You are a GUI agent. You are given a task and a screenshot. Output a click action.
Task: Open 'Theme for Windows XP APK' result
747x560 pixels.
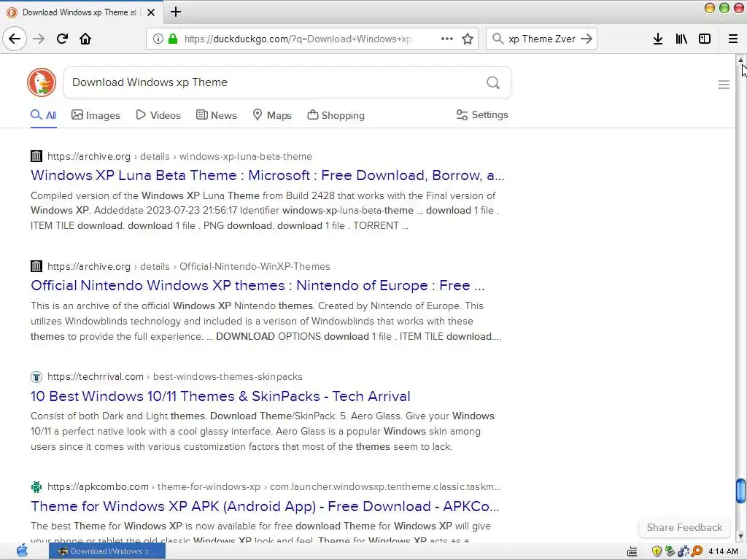tap(265, 506)
